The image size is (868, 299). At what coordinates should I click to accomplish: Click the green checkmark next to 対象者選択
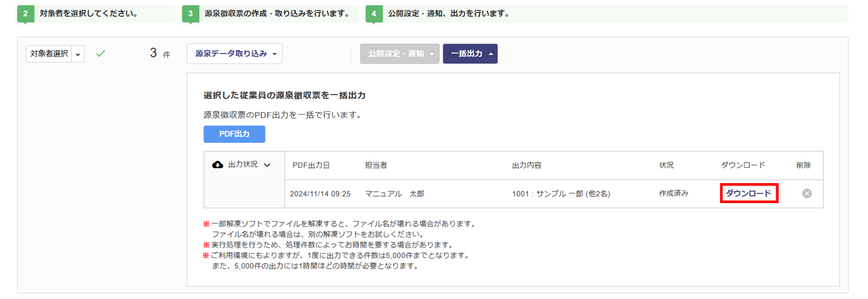point(101,54)
